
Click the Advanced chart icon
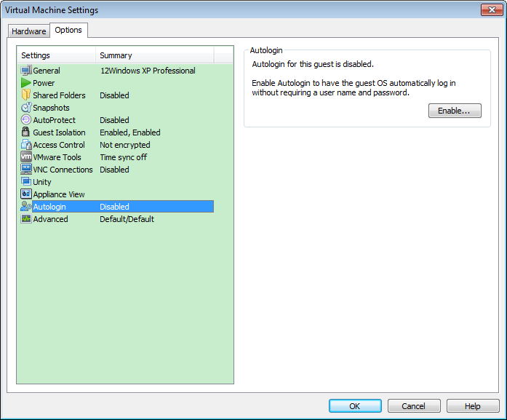coord(26,219)
